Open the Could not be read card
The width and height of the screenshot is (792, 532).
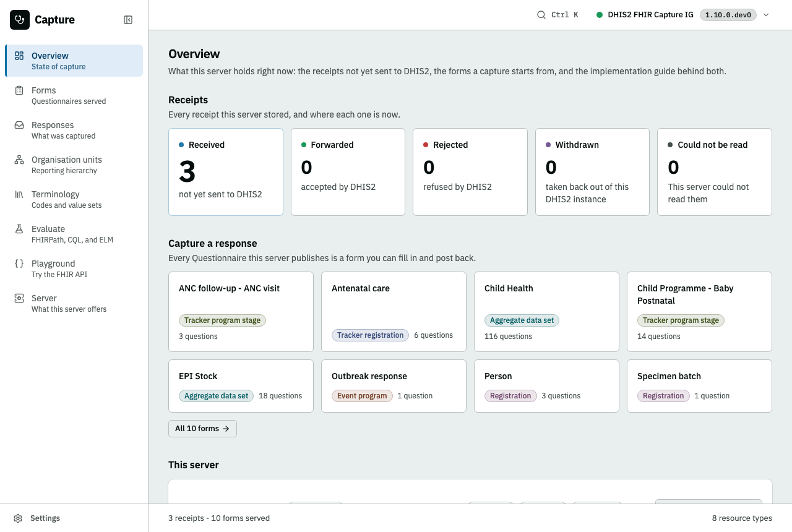pos(715,172)
